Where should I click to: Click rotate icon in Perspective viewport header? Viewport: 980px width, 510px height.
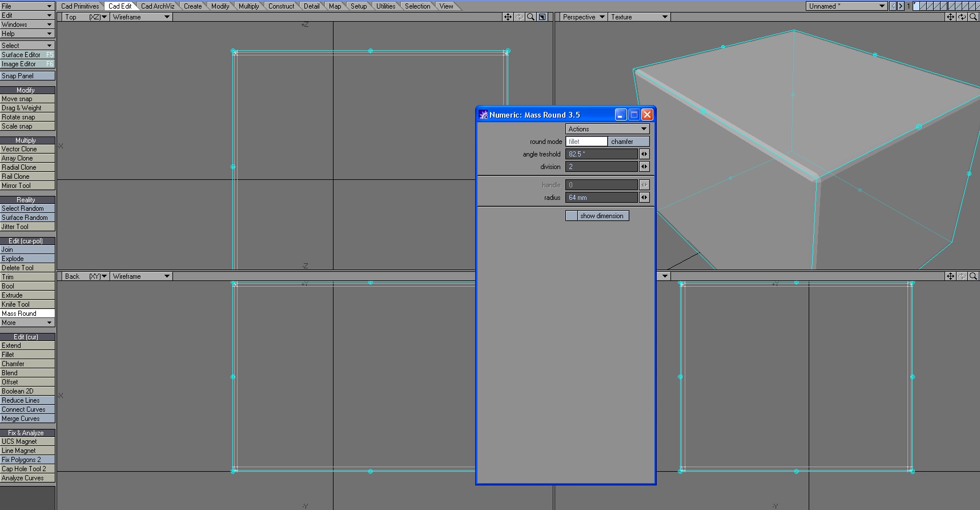(x=962, y=17)
